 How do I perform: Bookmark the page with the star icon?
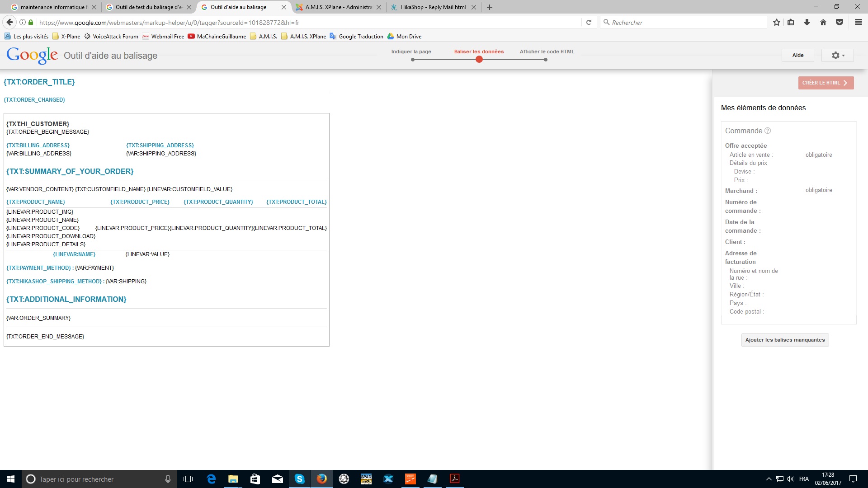pos(777,22)
